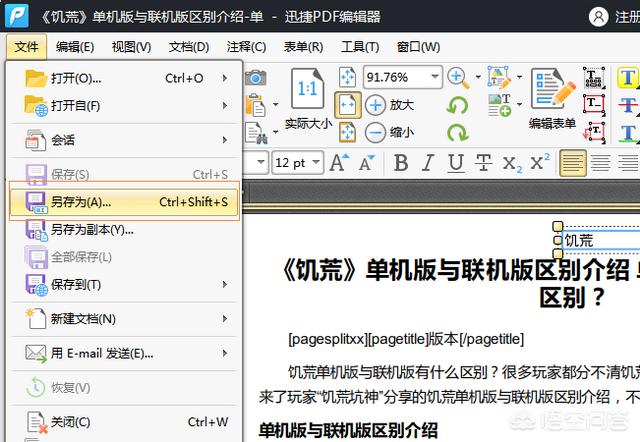Open the find/search binoculars tool
The height and width of the screenshot is (442, 640).
257,133
